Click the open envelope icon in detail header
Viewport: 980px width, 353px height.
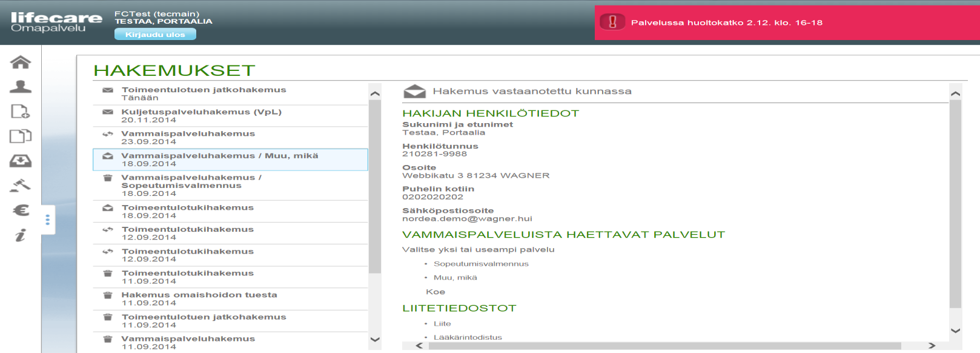[414, 91]
